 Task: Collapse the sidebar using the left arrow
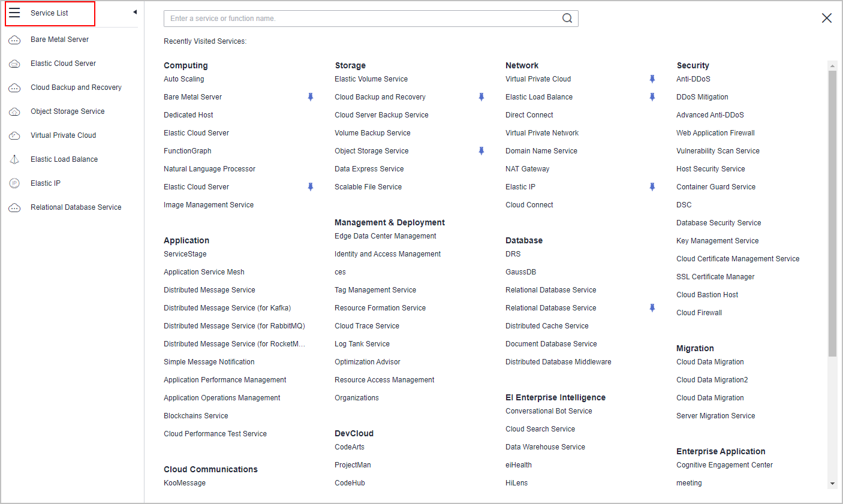[x=135, y=12]
